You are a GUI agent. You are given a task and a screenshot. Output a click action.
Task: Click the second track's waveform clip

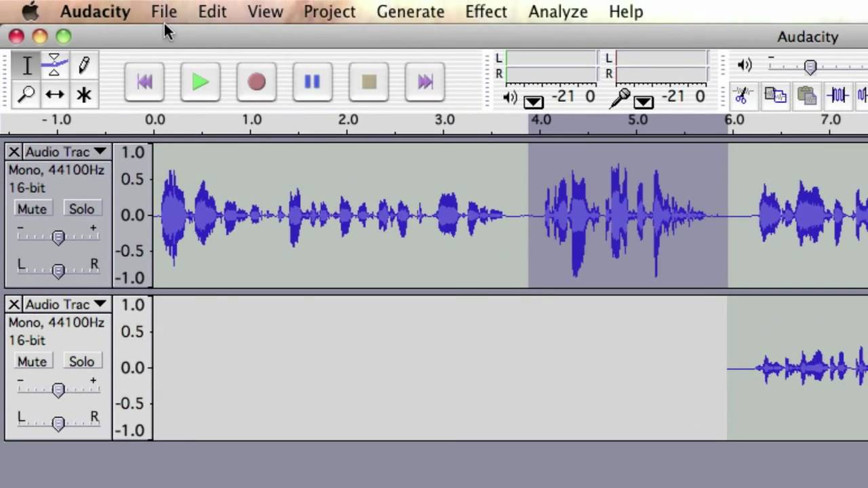tap(797, 368)
